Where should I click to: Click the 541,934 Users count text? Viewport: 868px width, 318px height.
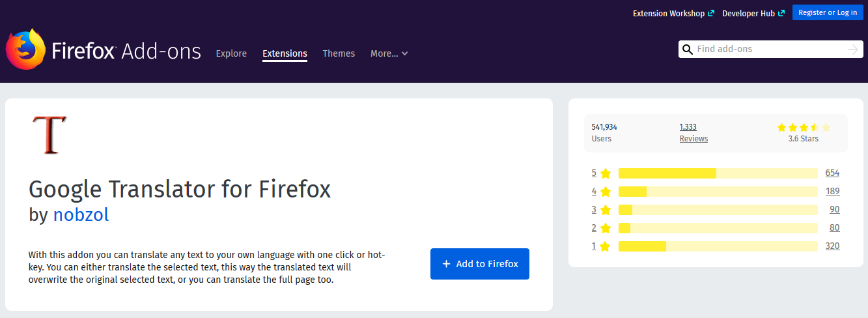[x=604, y=127]
